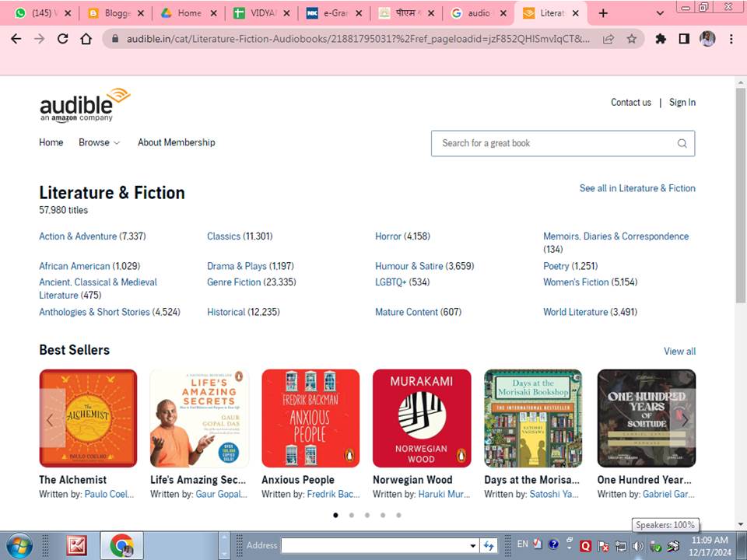This screenshot has height=560, width=747.
Task: Switch to the Blogger tab
Action: click(x=117, y=13)
